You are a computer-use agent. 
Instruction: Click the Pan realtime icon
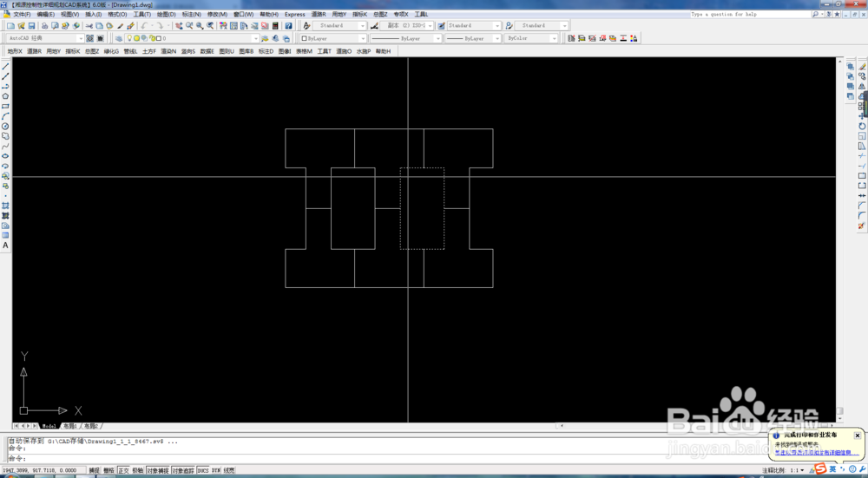click(179, 26)
